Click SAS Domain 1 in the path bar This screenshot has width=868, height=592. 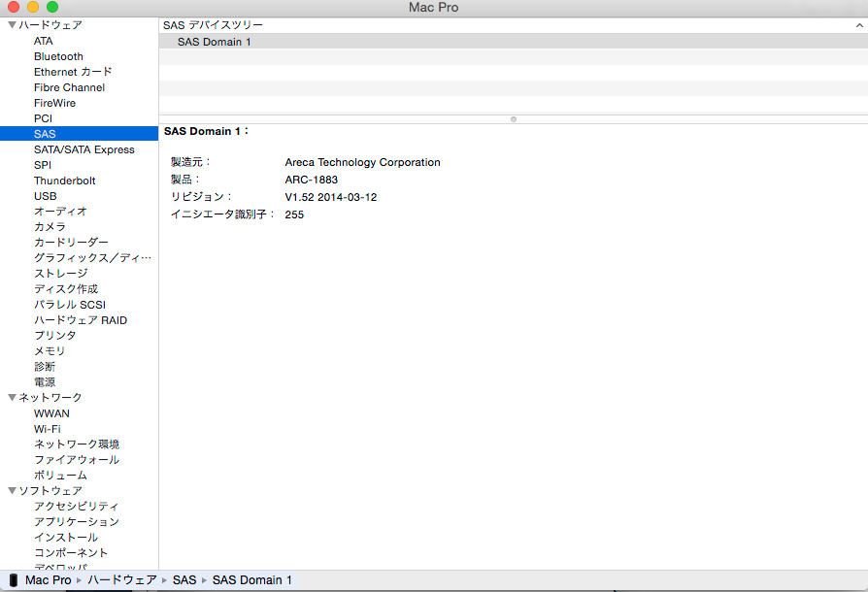251,579
